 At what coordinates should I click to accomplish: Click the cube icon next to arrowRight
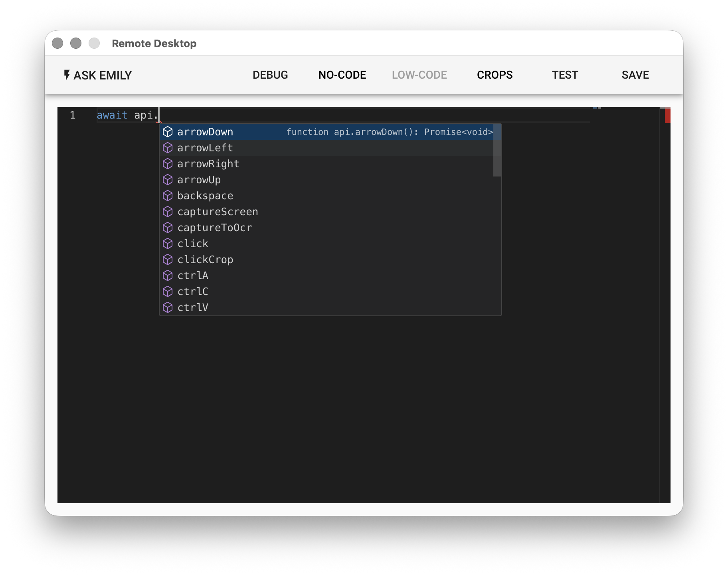pos(168,164)
